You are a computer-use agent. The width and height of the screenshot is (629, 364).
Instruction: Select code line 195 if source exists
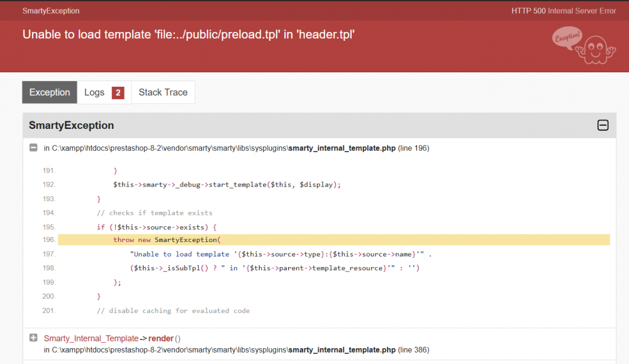point(157,228)
